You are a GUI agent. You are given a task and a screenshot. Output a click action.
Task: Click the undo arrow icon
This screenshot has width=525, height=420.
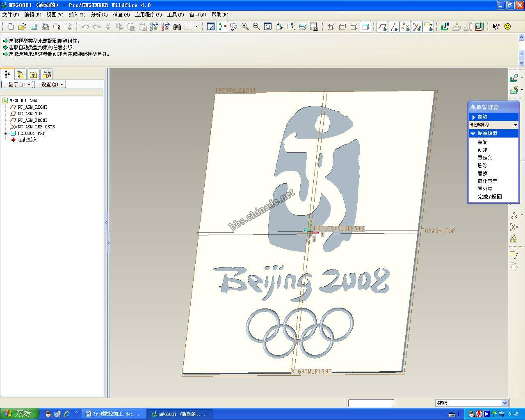(85, 27)
